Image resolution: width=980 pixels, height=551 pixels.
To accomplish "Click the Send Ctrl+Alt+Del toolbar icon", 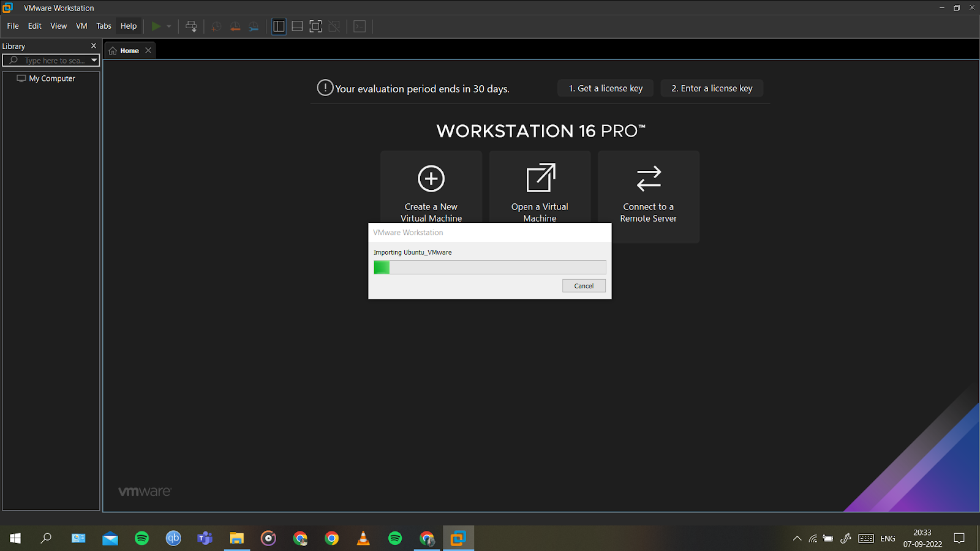I will tap(191, 26).
